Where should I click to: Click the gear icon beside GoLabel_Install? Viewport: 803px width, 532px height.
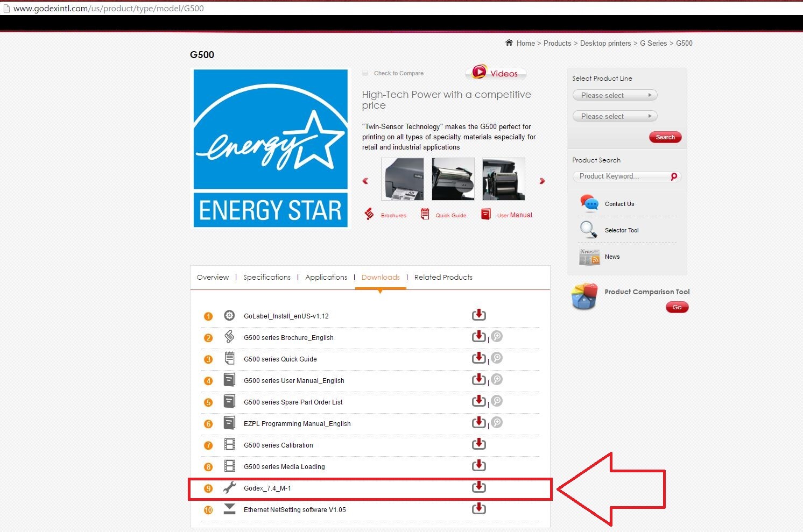pos(229,315)
